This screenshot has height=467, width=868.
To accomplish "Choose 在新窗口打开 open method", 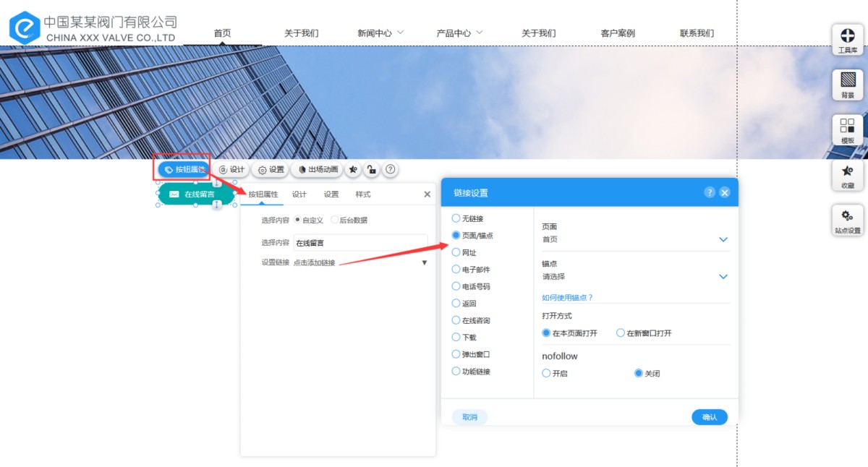I will 621,333.
